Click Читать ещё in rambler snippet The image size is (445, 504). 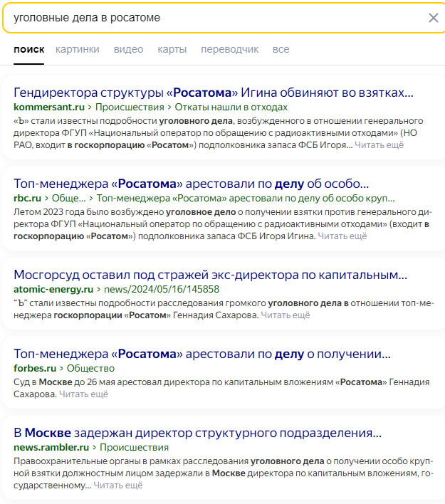(x=118, y=485)
